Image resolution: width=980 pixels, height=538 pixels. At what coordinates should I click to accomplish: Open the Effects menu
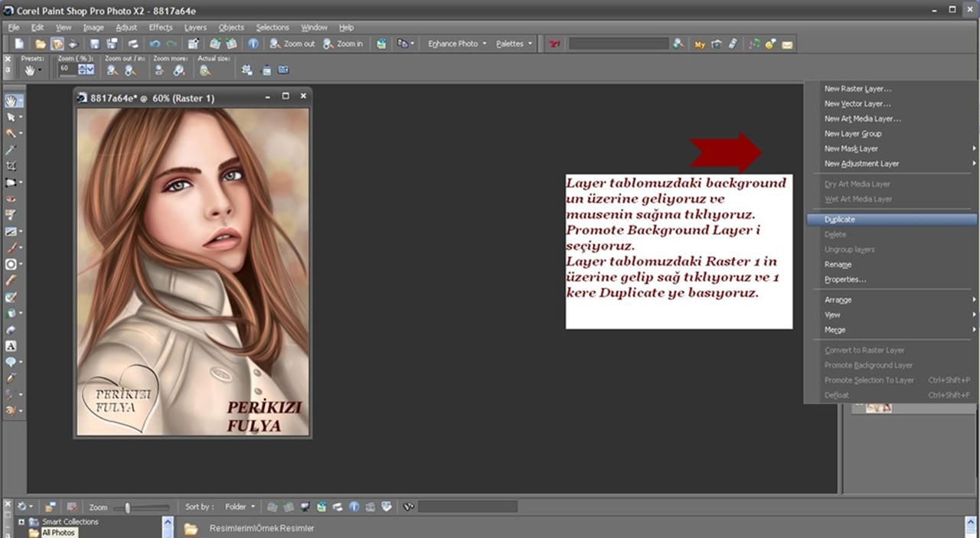(x=161, y=28)
